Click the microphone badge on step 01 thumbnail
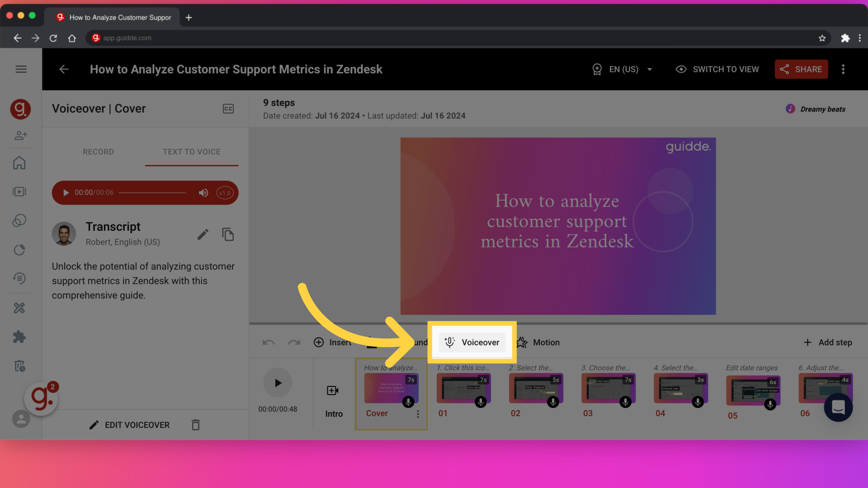Image resolution: width=868 pixels, height=488 pixels. [481, 402]
